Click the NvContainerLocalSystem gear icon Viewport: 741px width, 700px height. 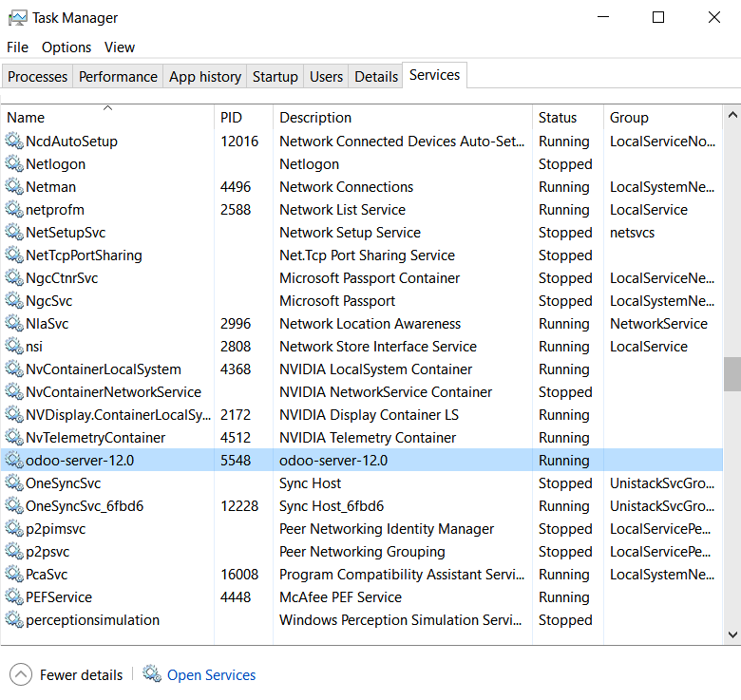point(14,369)
